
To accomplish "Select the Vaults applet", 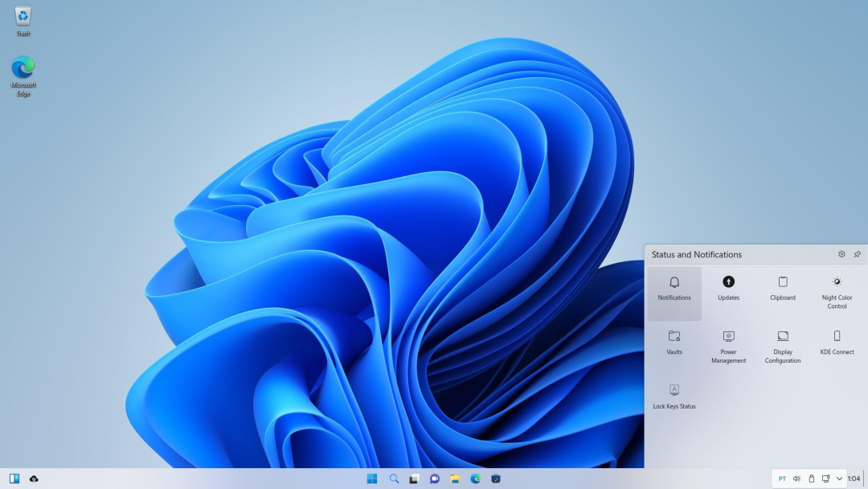I will (674, 344).
